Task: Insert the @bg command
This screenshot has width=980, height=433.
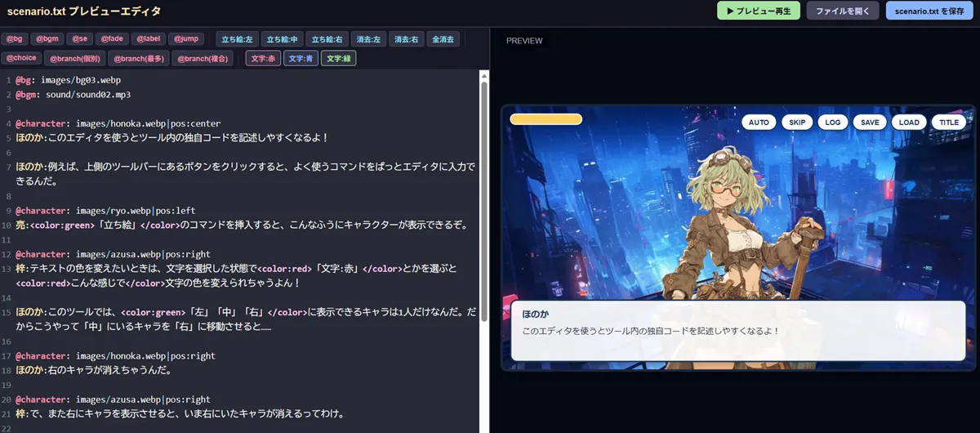Action: [x=15, y=38]
